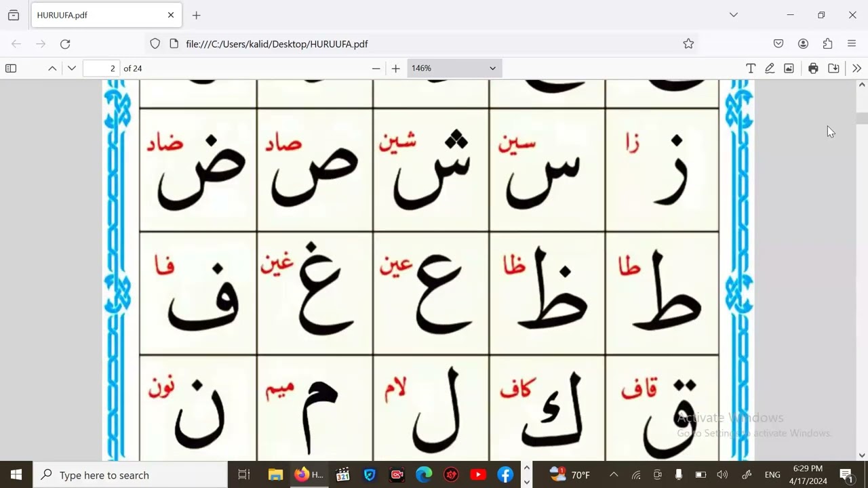Click the battery status tray icon
This screenshot has width=868, height=488.
click(701, 475)
